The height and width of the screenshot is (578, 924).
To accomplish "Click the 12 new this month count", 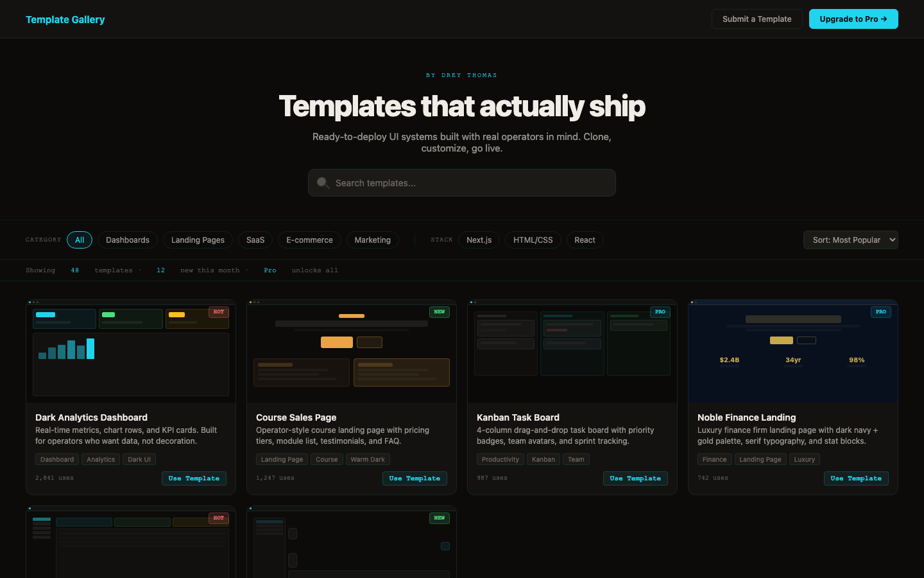I will pyautogui.click(x=160, y=270).
